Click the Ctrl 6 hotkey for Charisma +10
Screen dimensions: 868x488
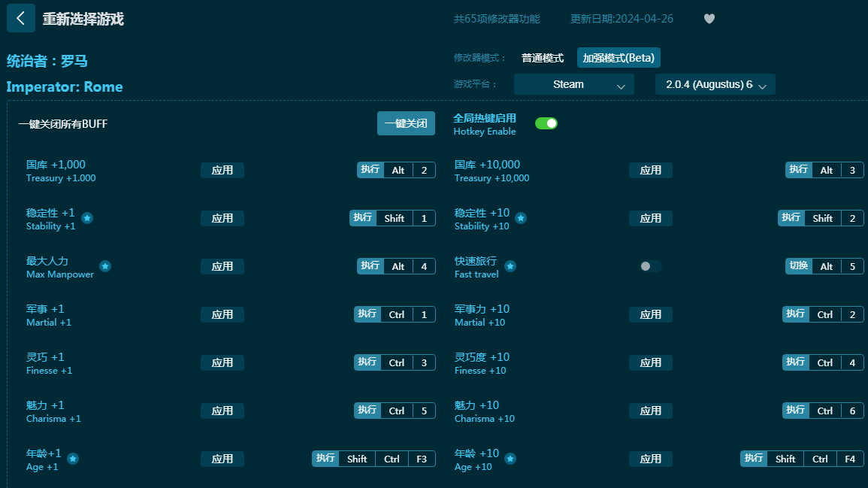coord(823,411)
